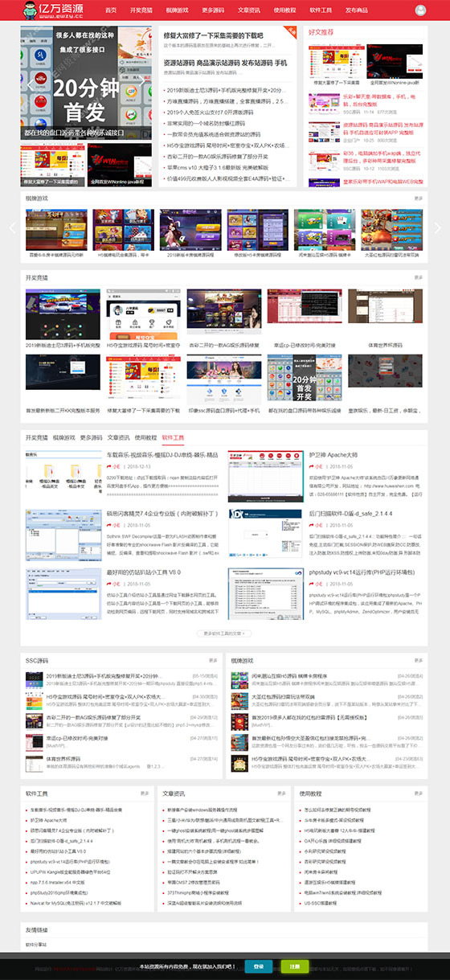Open 体育世界杯源码 thumbnail in 开奖竞猜
The image size is (450, 980).
click(386, 306)
